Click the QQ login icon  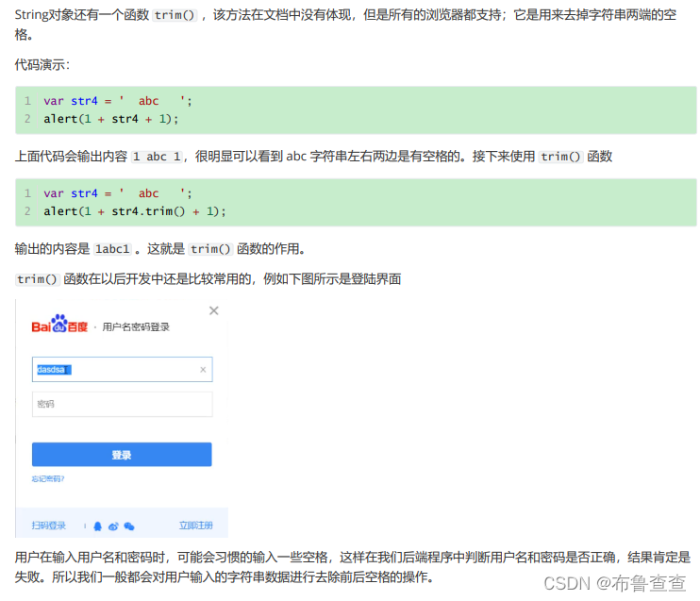pos(98,526)
